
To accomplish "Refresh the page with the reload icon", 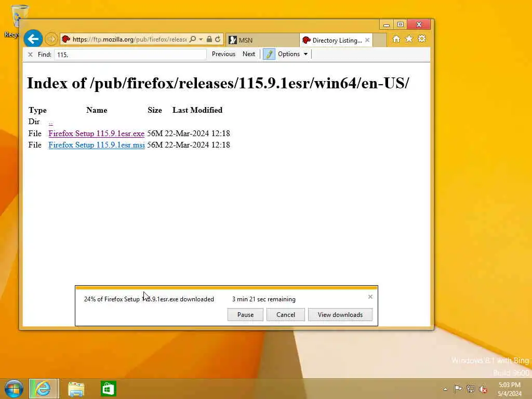I will pos(218,39).
